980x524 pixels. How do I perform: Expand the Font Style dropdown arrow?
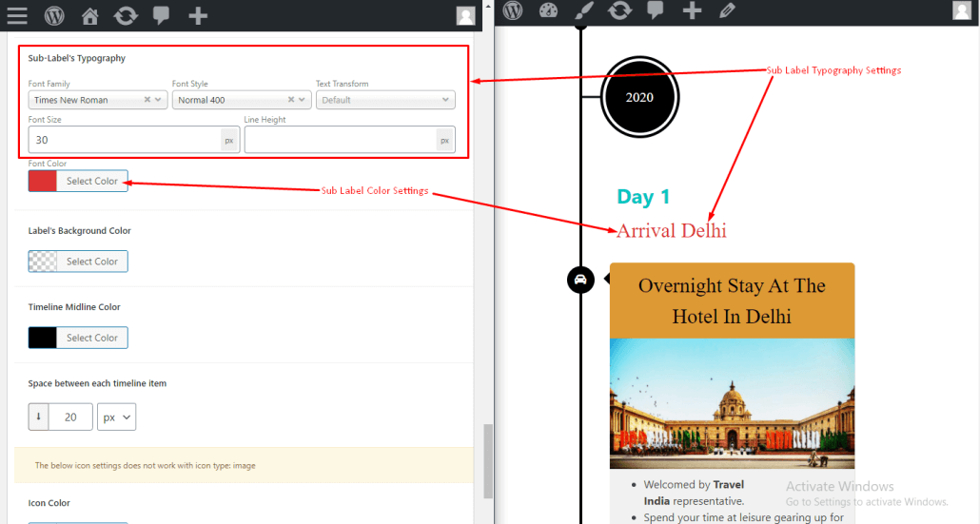point(303,100)
